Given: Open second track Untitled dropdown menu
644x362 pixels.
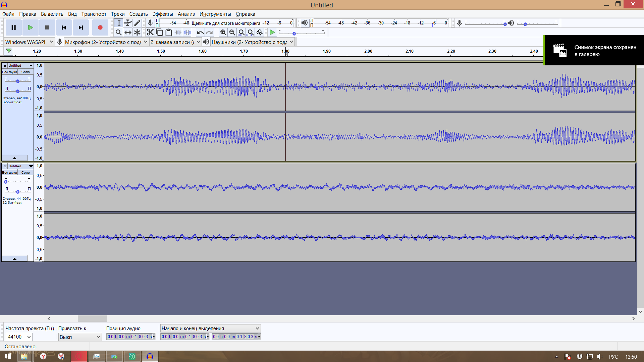Looking at the screenshot, I should (21, 166).
